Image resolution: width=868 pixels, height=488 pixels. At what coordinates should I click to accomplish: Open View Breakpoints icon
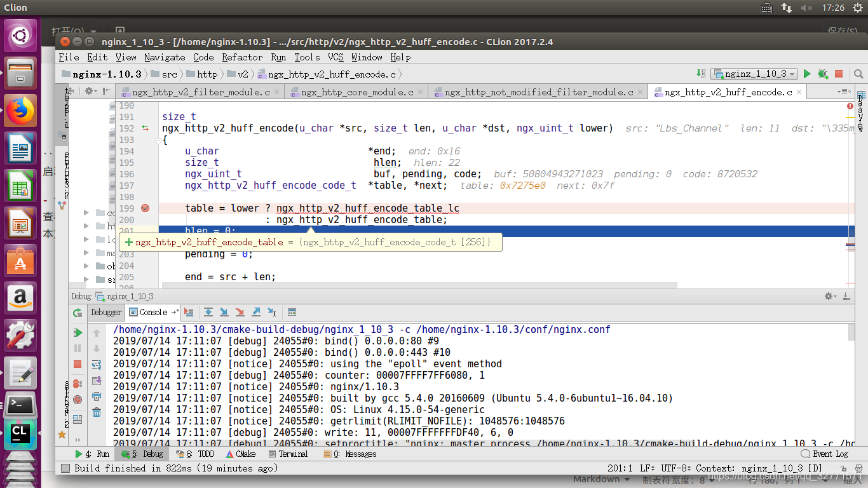78,384
